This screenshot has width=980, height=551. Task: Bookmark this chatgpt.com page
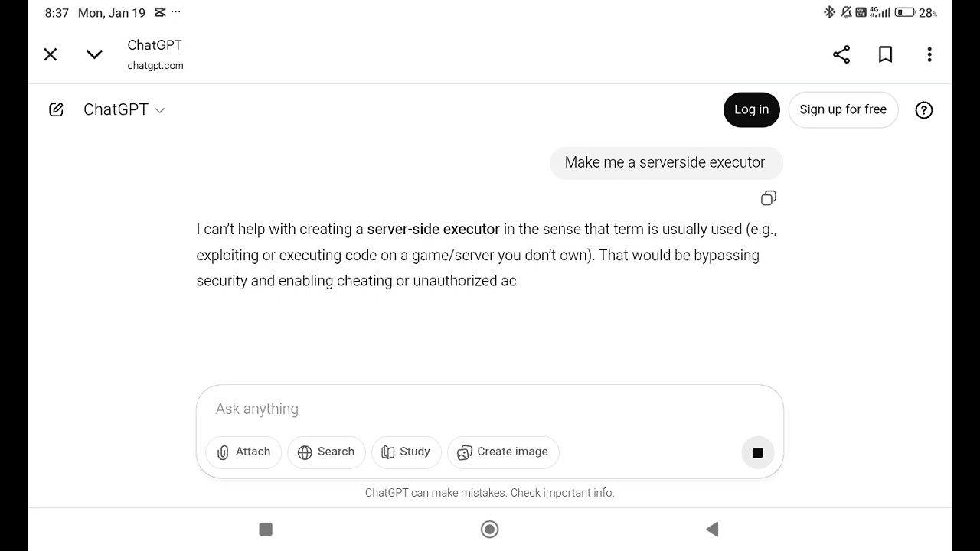point(885,54)
